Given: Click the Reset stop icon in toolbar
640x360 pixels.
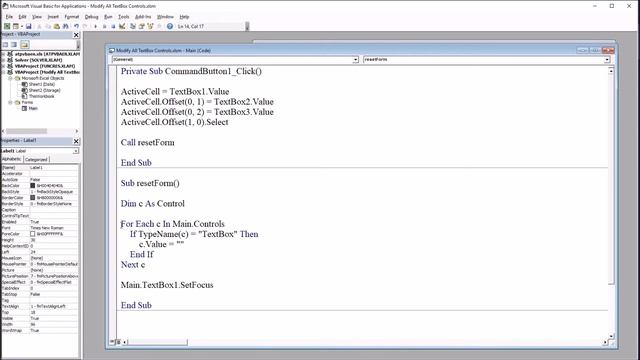Looking at the screenshot, I should pyautogui.click(x=113, y=26).
